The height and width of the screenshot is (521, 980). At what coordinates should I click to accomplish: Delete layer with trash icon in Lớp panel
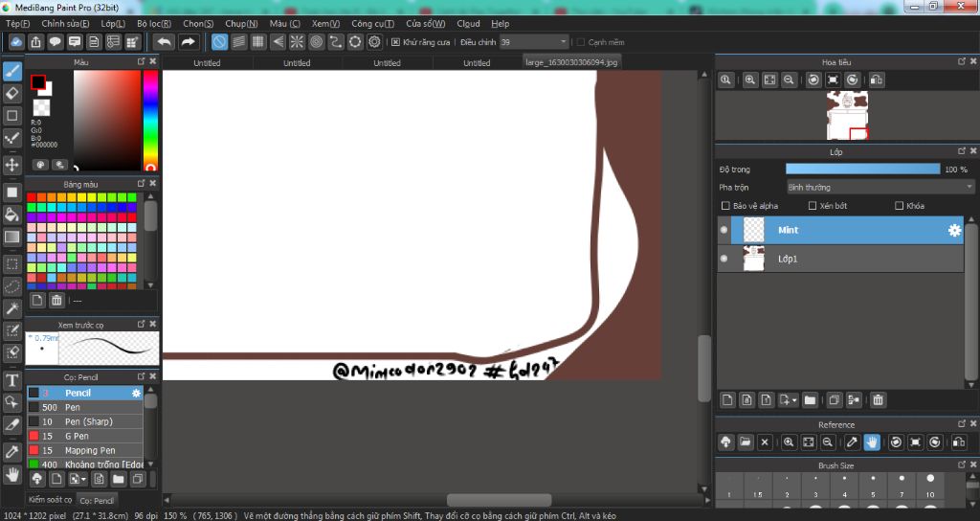(879, 399)
